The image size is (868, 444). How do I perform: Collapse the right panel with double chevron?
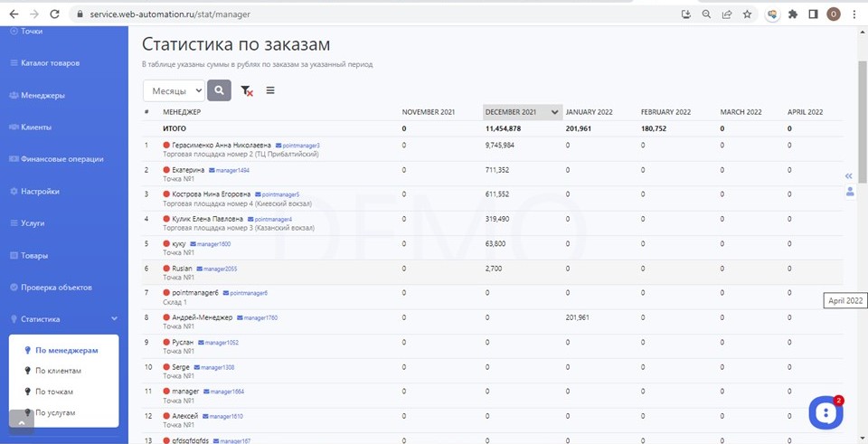tap(849, 175)
